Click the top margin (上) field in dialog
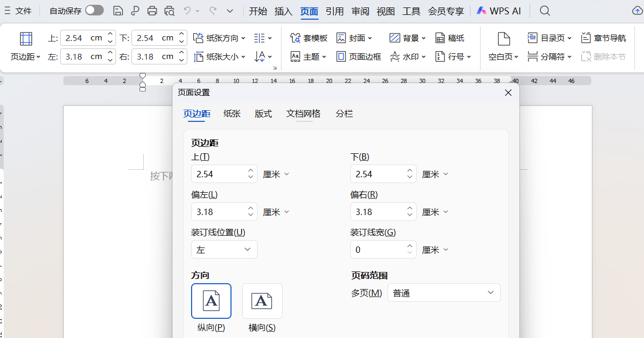Screen dimensions: 644x338 [x=218, y=174]
